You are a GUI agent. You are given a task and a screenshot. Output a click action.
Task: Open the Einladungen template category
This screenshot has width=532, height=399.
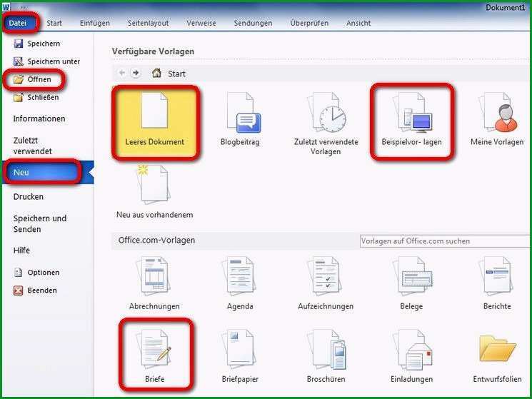[411, 356]
